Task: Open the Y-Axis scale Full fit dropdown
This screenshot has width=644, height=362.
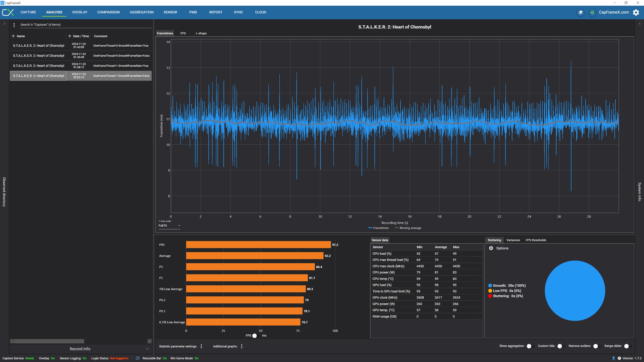Action: [169, 226]
